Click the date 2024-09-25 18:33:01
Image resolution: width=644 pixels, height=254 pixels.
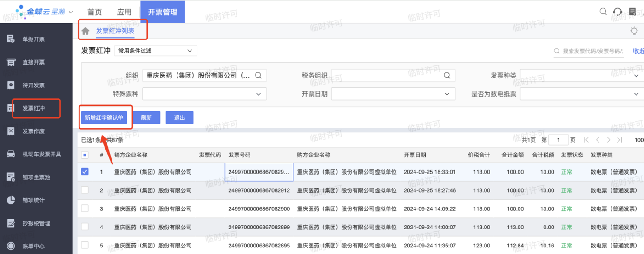click(430, 172)
